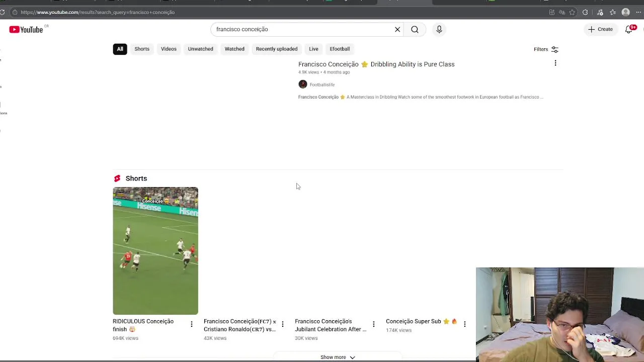Click the '4.9K views • 4 months ago' metadata

pyautogui.click(x=324, y=72)
